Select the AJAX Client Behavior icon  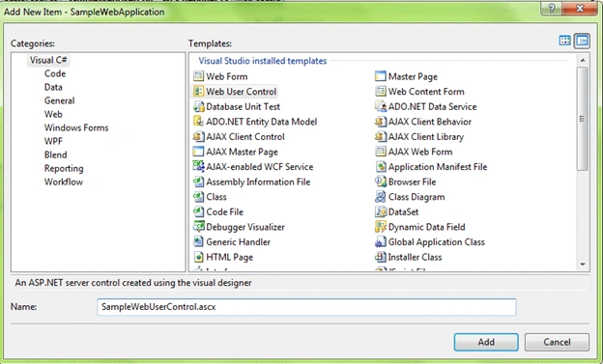[x=381, y=122]
